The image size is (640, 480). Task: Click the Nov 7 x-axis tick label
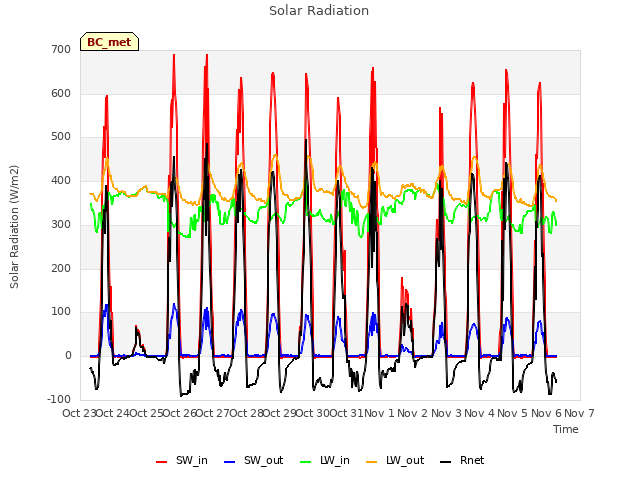point(579,413)
